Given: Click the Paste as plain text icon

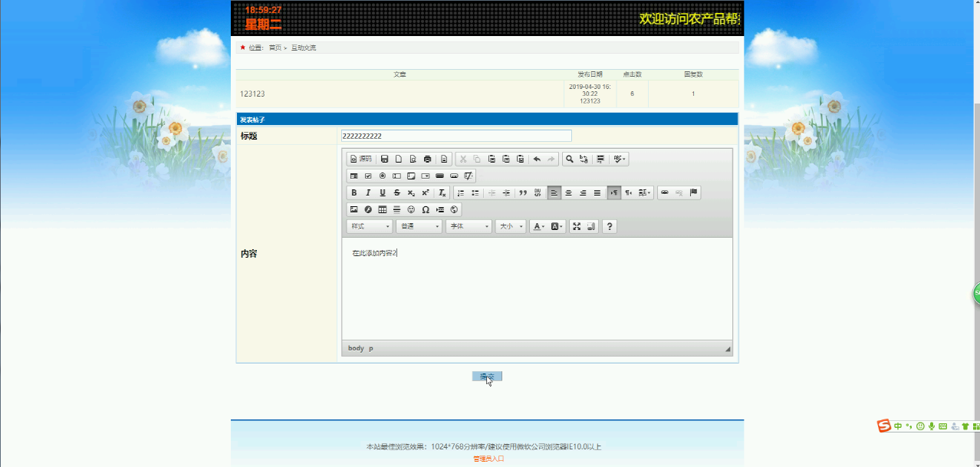Looking at the screenshot, I should [506, 159].
